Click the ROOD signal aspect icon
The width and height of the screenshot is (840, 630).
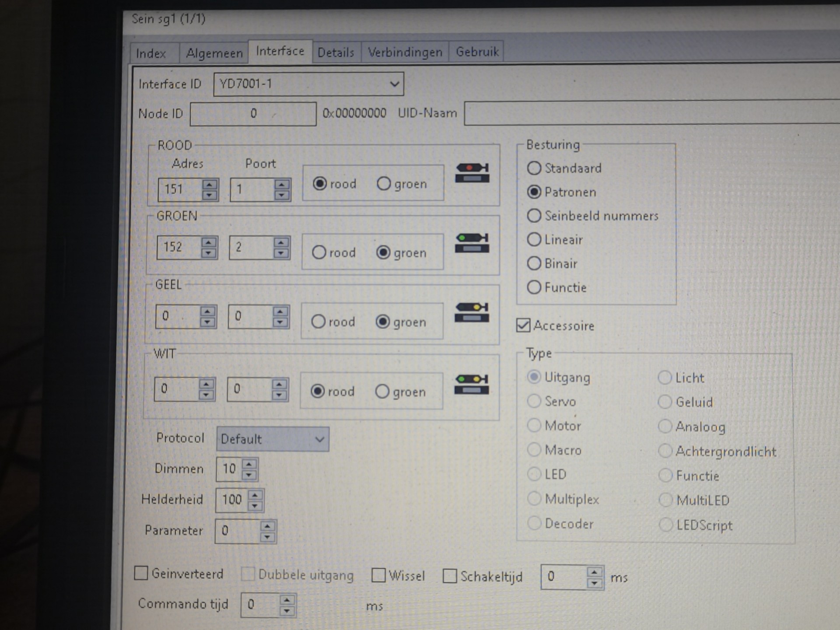[x=472, y=173]
